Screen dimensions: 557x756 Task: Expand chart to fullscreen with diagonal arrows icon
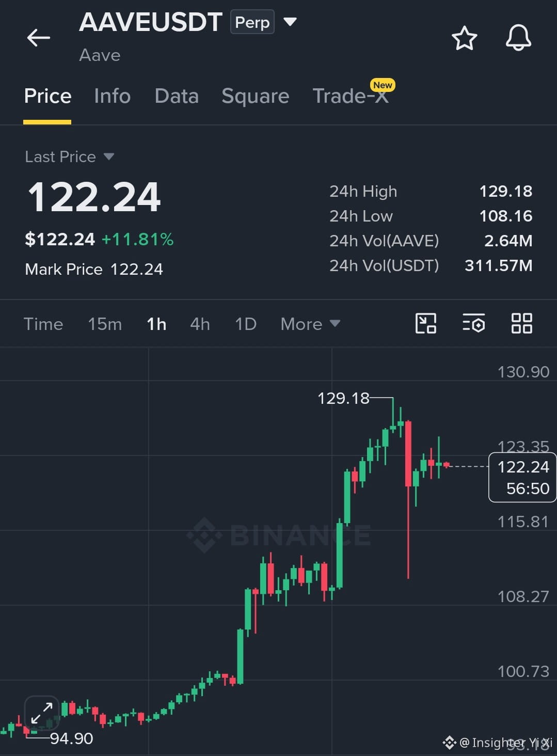42,713
